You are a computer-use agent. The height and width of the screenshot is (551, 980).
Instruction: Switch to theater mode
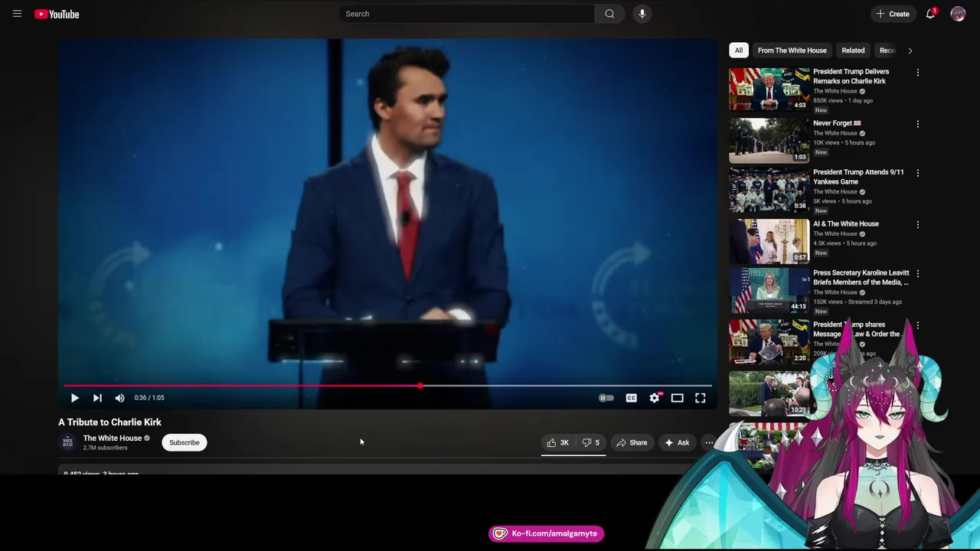(x=678, y=398)
